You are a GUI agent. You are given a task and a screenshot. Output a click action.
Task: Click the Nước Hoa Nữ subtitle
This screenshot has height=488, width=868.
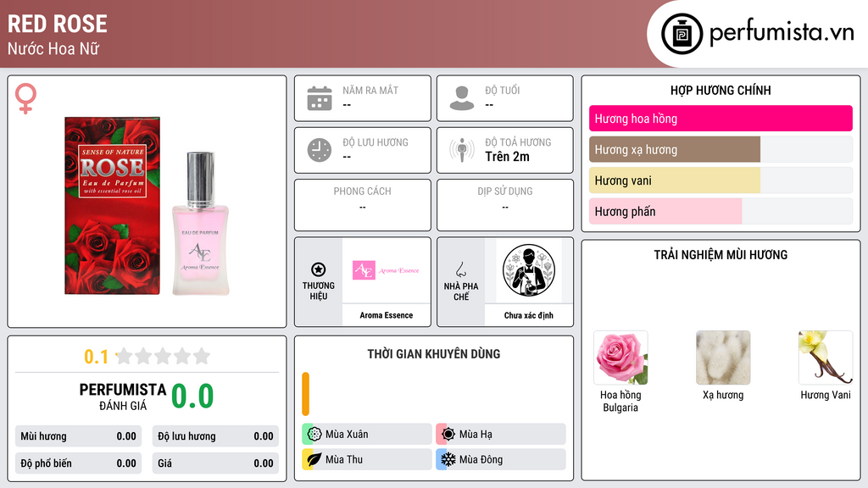tap(53, 48)
